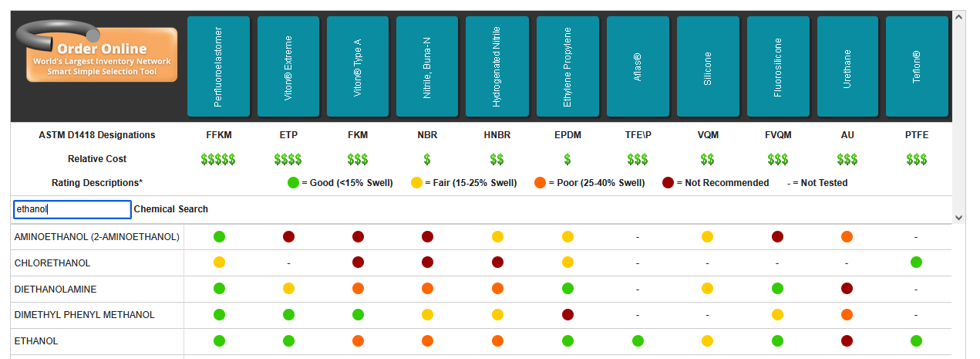
Task: Click Diethanolamine's green FVQM rating dot
Action: (x=778, y=289)
